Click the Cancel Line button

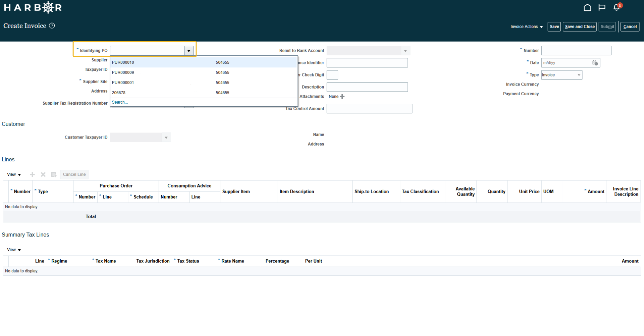click(x=74, y=174)
